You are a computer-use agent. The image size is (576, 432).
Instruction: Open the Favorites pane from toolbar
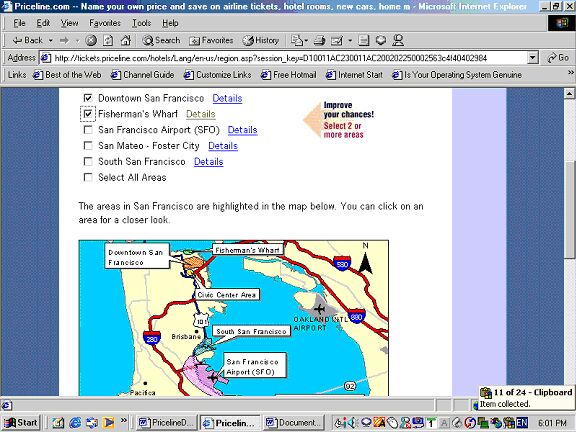point(211,40)
